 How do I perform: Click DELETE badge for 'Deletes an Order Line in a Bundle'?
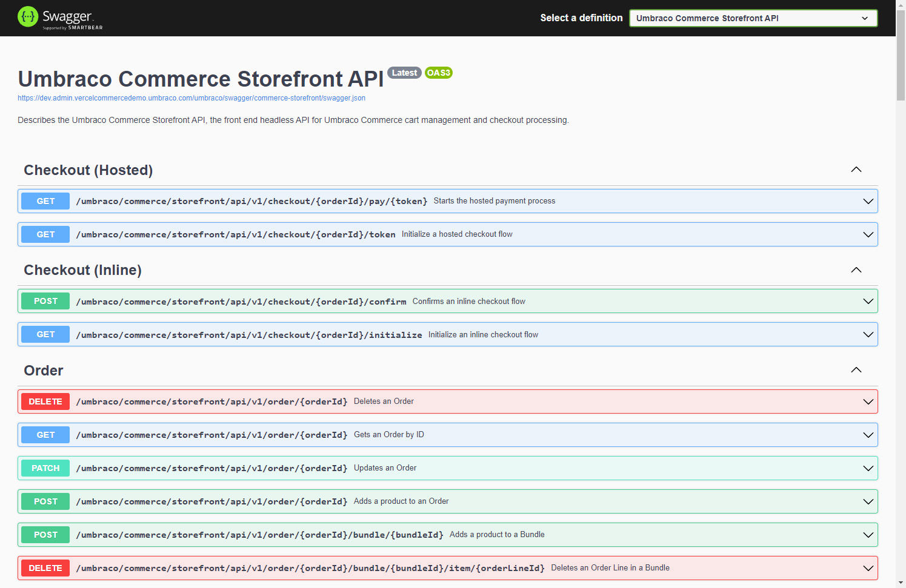[45, 568]
